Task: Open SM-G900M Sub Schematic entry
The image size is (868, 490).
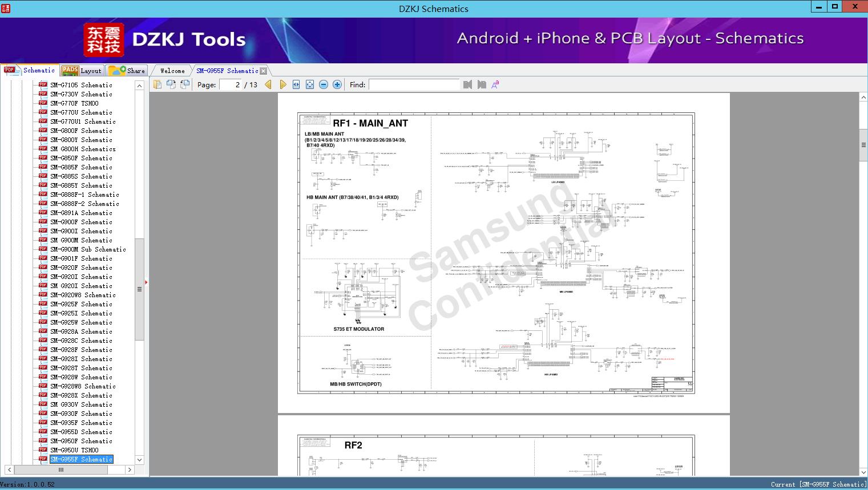Action: coord(88,249)
